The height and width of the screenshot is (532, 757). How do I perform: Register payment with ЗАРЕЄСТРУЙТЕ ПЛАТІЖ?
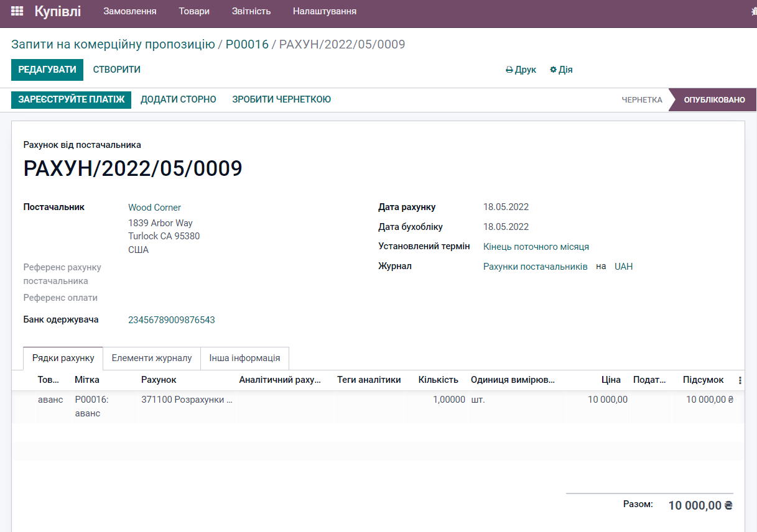pyautogui.click(x=71, y=99)
